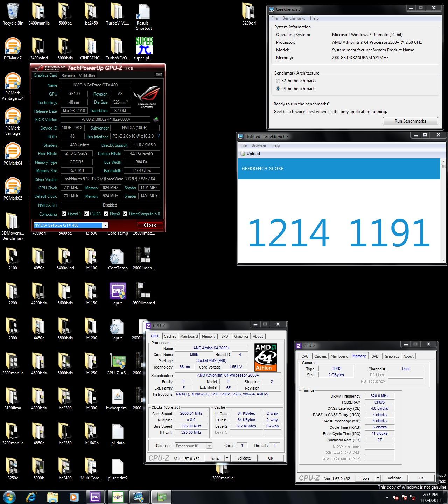
Task: Click the GPU-Z BIOS Version field
Action: 105,119
